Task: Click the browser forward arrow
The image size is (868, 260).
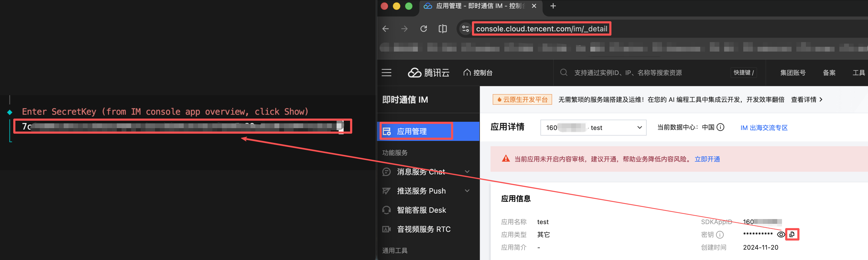Action: pyautogui.click(x=404, y=29)
